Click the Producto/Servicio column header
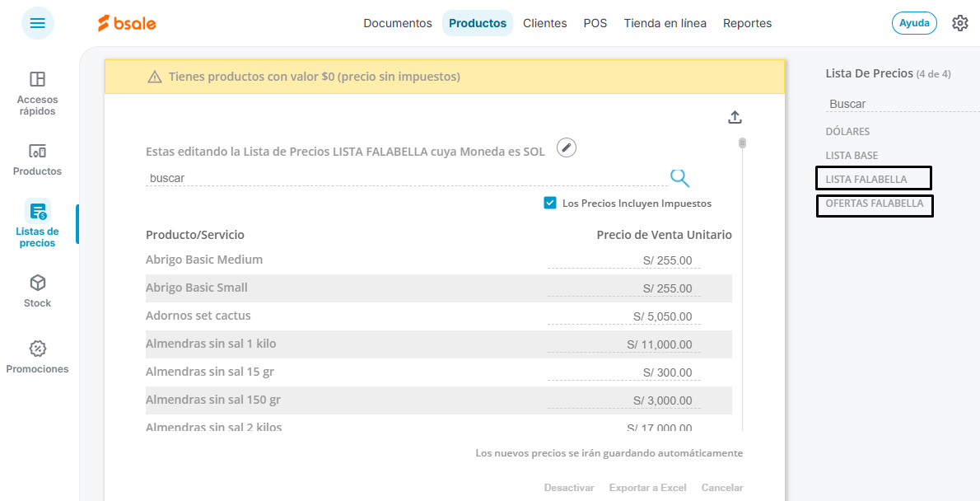The height and width of the screenshot is (501, 980). (195, 235)
